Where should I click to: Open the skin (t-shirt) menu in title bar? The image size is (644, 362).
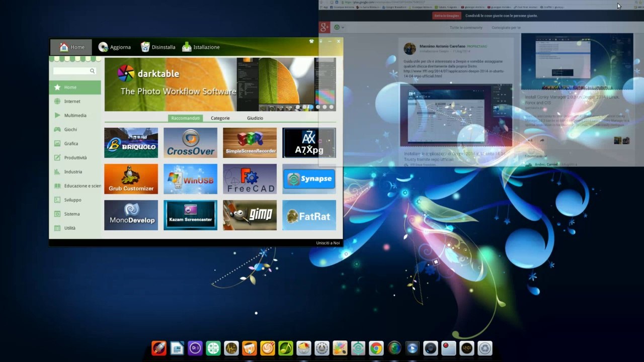point(311,41)
